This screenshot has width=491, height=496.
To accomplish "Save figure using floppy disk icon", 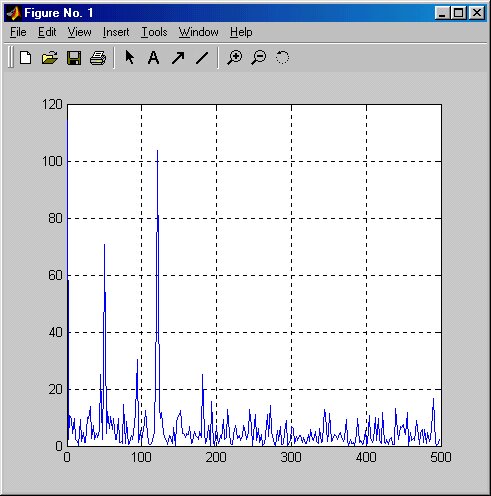I will pyautogui.click(x=74, y=58).
